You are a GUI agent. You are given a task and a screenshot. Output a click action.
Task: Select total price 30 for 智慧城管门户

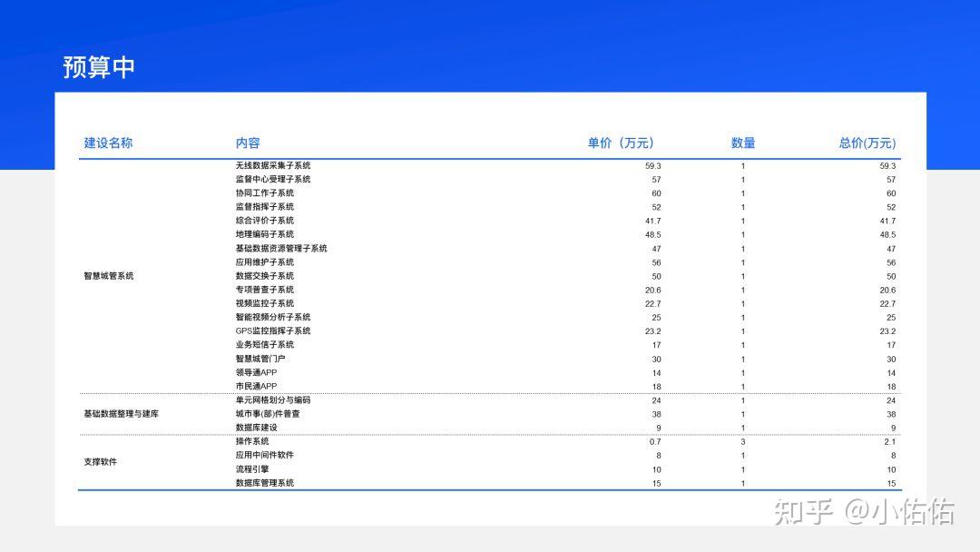pyautogui.click(x=891, y=360)
